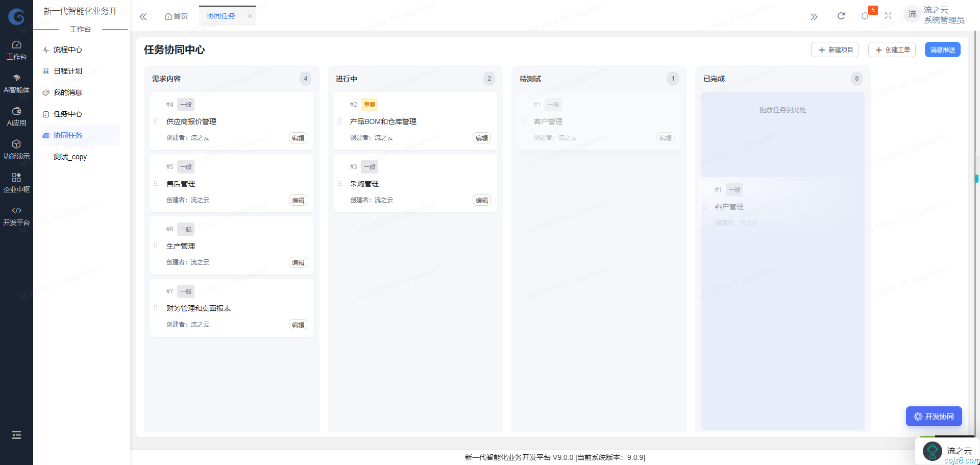The height and width of the screenshot is (465, 980).
Task: Select 任务中心 in the workspace menu
Action: [x=68, y=114]
